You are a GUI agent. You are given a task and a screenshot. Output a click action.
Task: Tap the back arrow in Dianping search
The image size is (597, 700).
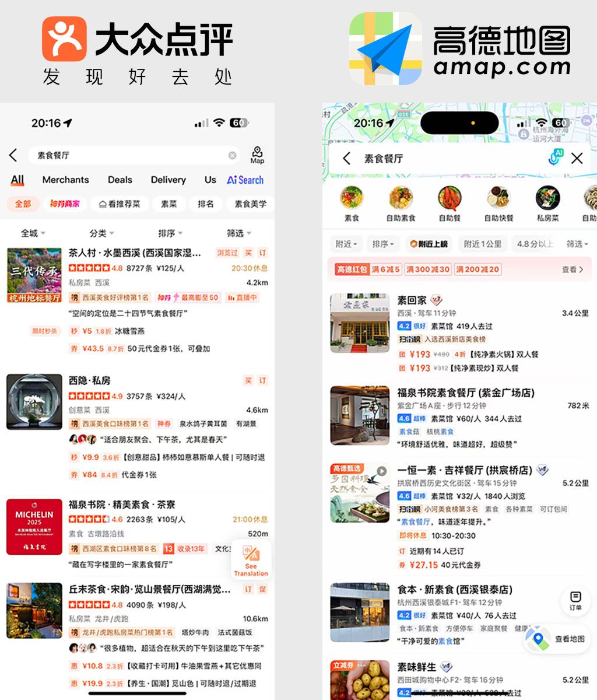13,155
